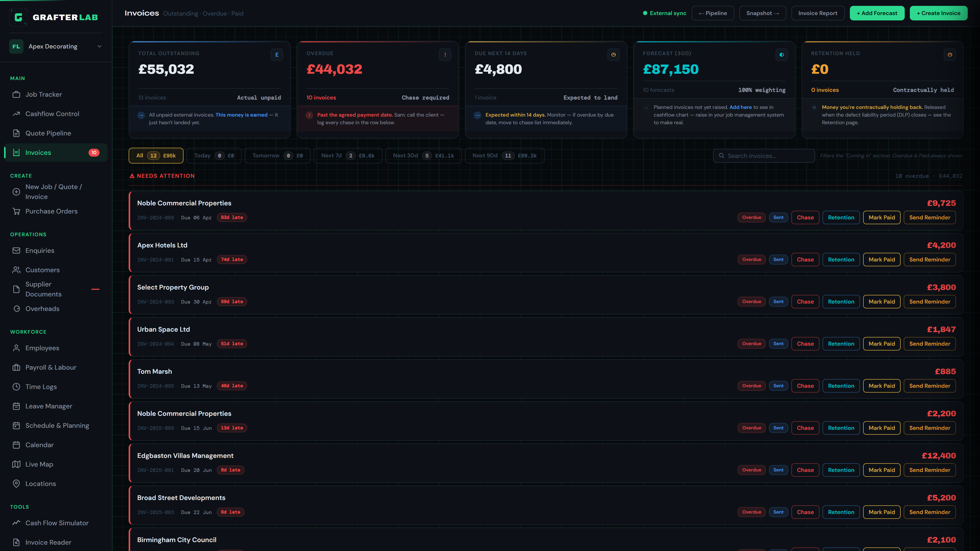Open Cashflow Control trend icon
Screen dimensions: 980x551
16,114
